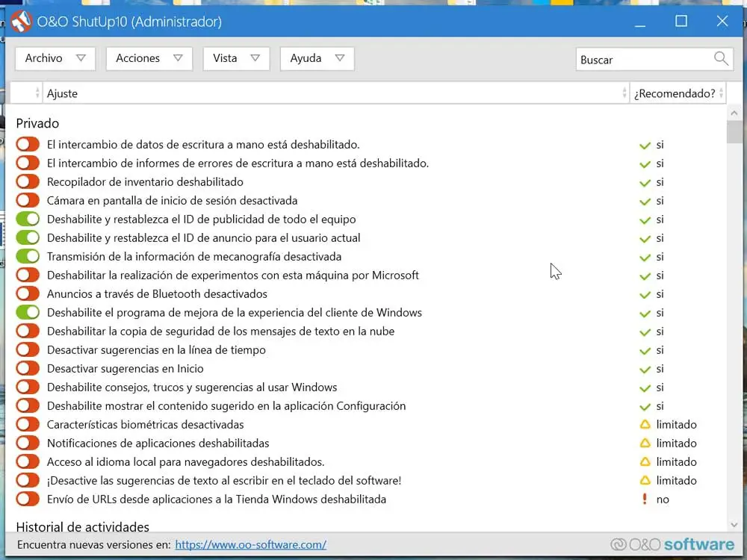The height and width of the screenshot is (560, 747).
Task: Open the oo-software.com link
Action: (250, 544)
